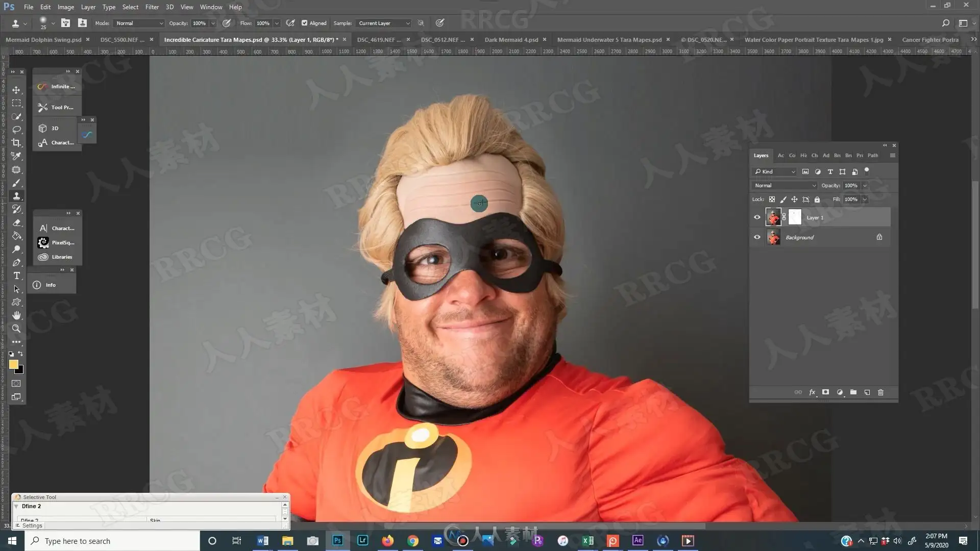
Task: Open the Tool Presets panel button
Action: pyautogui.click(x=57, y=108)
